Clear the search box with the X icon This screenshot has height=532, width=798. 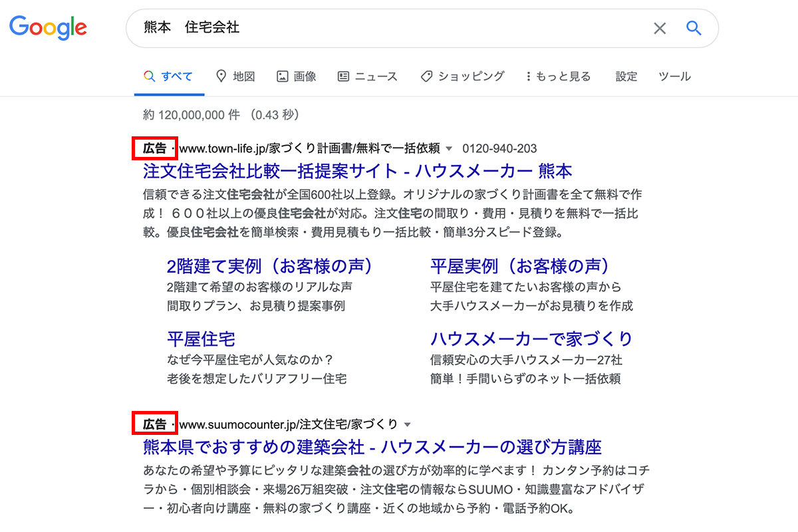pos(660,28)
